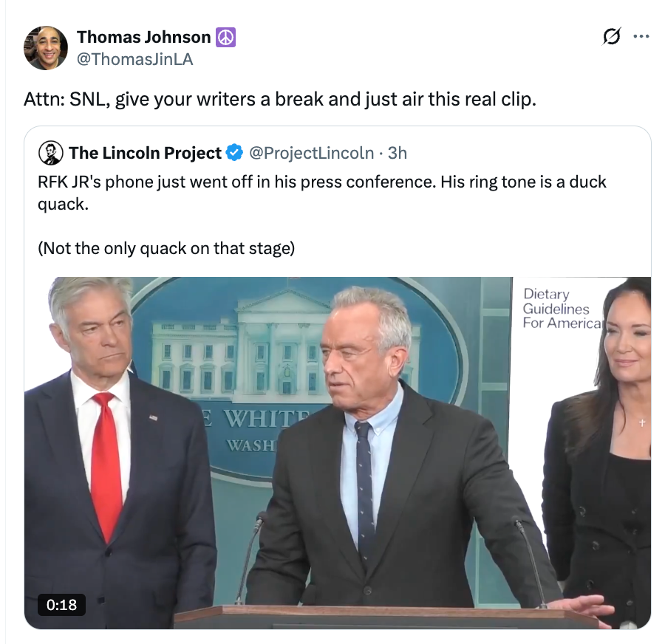Click the Dietary Guidelines sign in video

pyautogui.click(x=562, y=308)
